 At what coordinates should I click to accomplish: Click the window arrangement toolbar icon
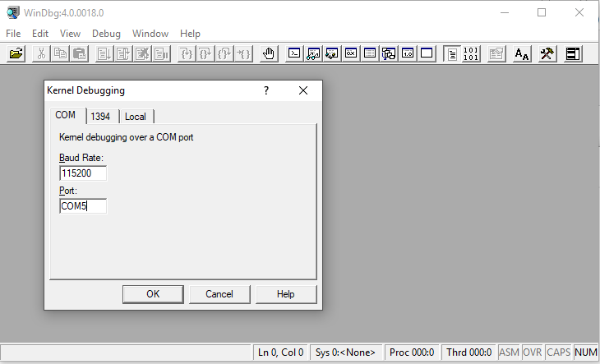pos(572,53)
